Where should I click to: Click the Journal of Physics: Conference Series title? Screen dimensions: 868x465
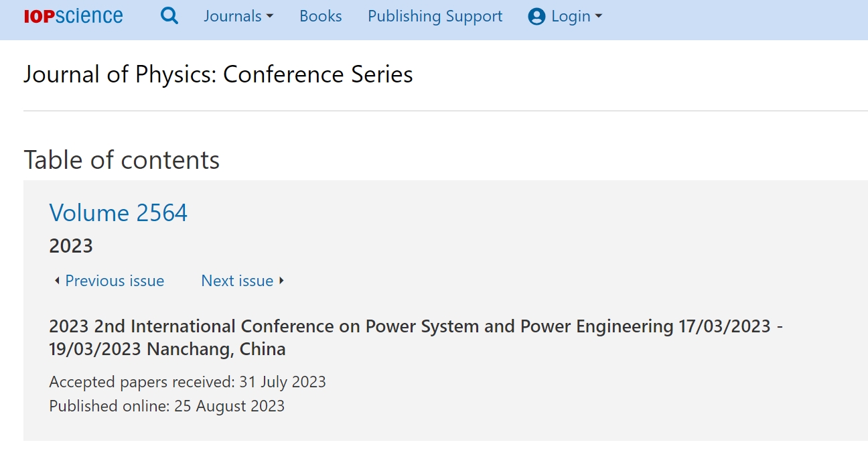(218, 74)
